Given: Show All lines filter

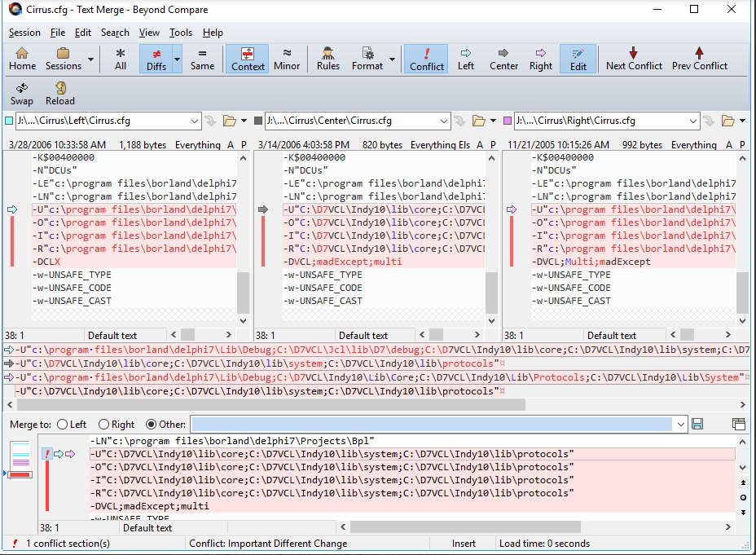Looking at the screenshot, I should pyautogui.click(x=121, y=59).
